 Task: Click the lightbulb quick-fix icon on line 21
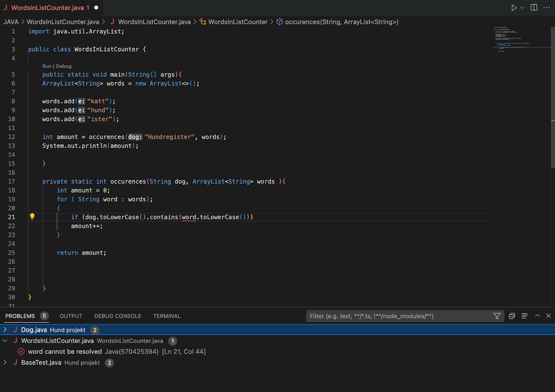coord(32,217)
